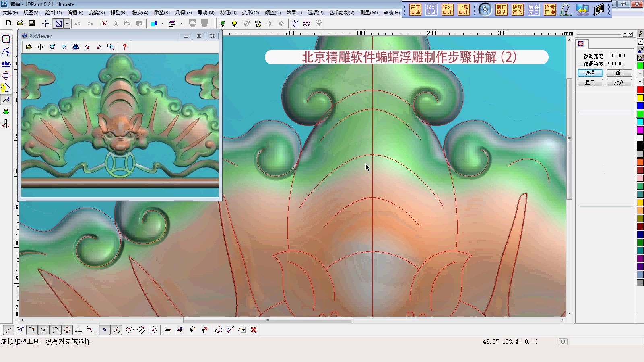The height and width of the screenshot is (362, 644).
Task: Open a file using the folder icon
Action: click(x=20, y=24)
